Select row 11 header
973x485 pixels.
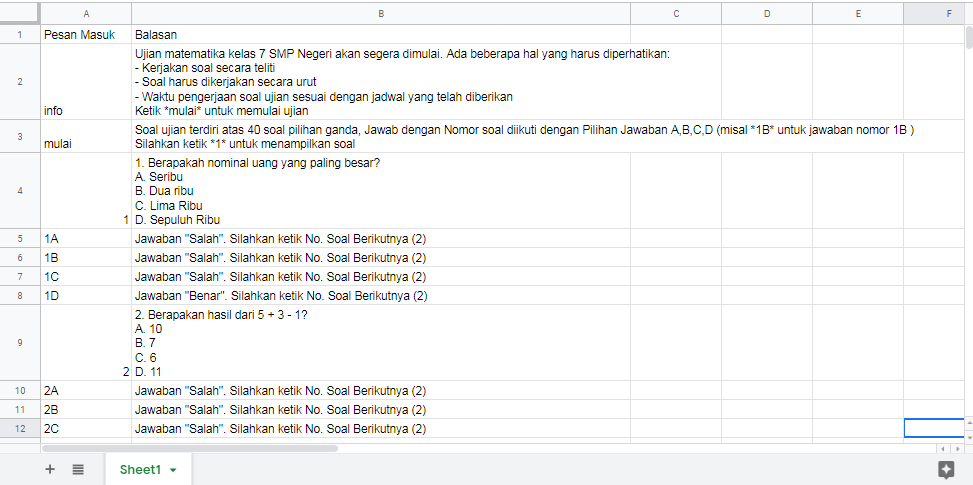[x=20, y=409]
